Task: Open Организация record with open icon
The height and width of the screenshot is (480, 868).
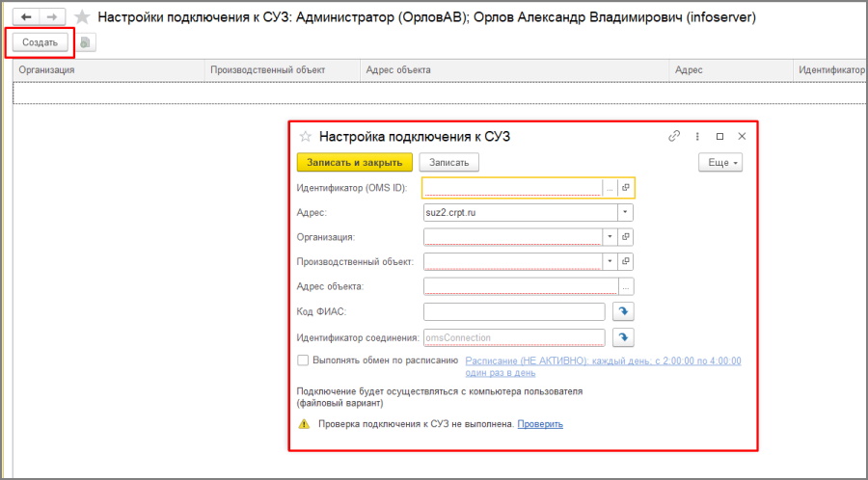Action: point(626,237)
